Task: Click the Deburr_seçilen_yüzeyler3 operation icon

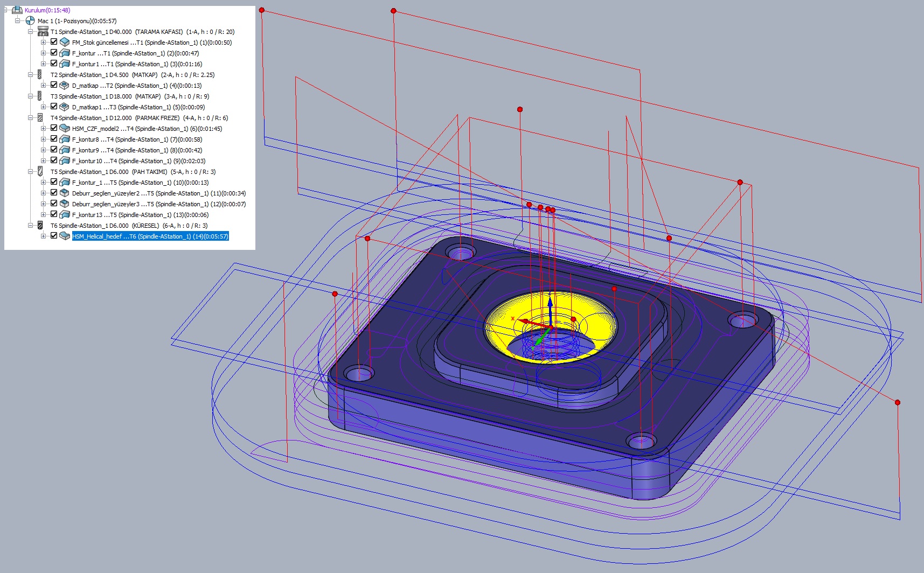Action: pos(65,204)
